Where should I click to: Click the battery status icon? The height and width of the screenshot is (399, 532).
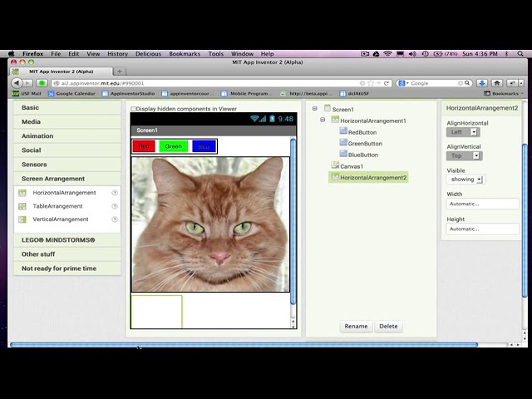click(x=438, y=53)
